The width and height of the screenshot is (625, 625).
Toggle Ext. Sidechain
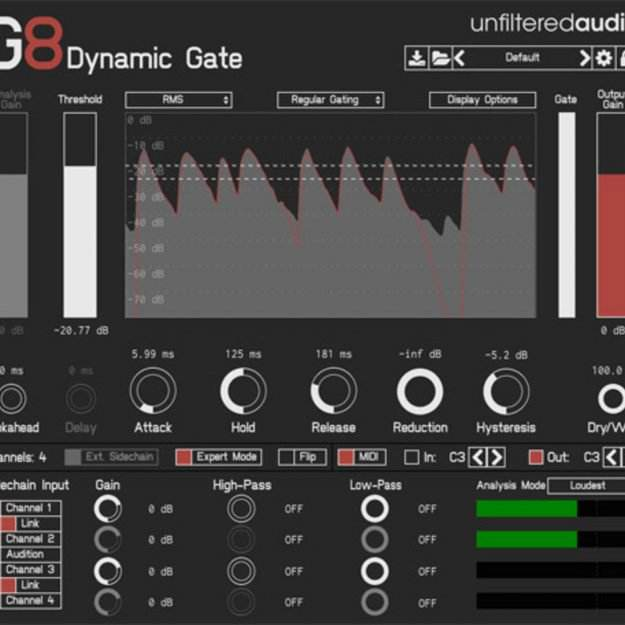click(x=112, y=457)
